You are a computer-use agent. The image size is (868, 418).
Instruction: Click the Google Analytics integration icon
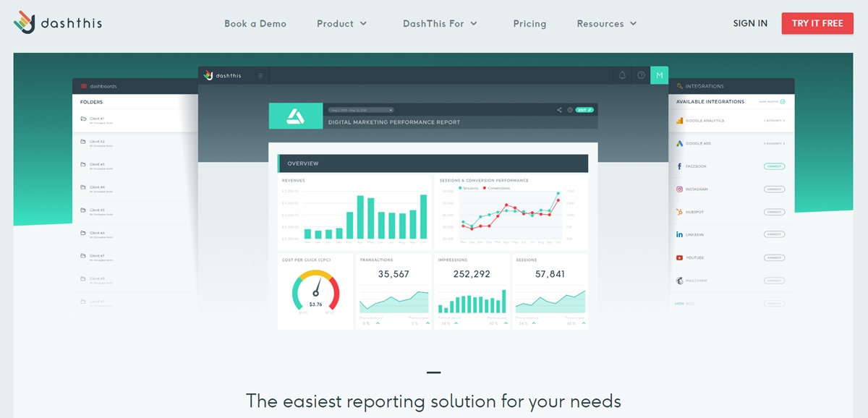(679, 121)
